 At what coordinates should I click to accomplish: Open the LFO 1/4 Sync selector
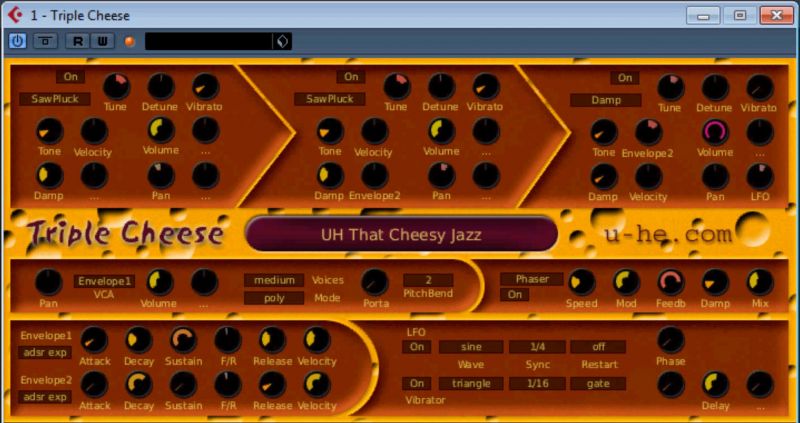[x=537, y=347]
